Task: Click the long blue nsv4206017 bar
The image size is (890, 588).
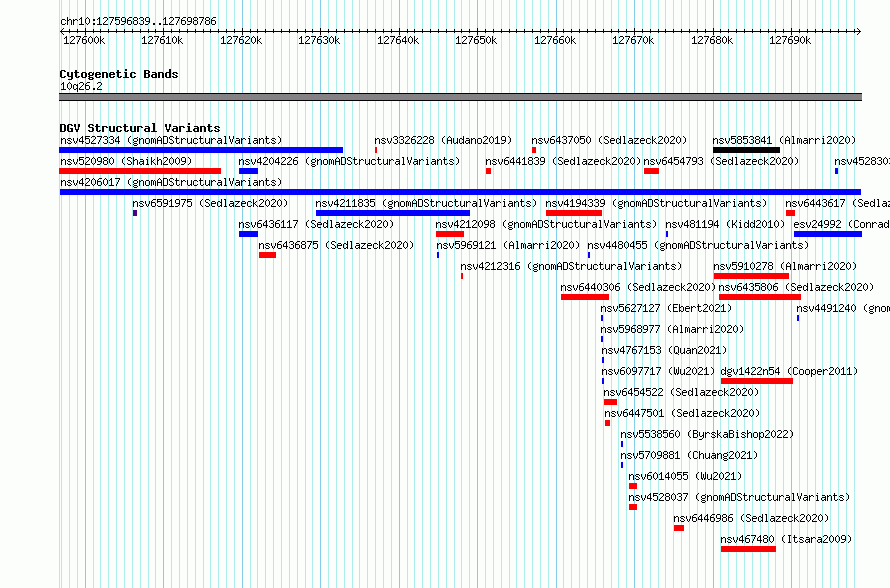Action: tap(460, 192)
